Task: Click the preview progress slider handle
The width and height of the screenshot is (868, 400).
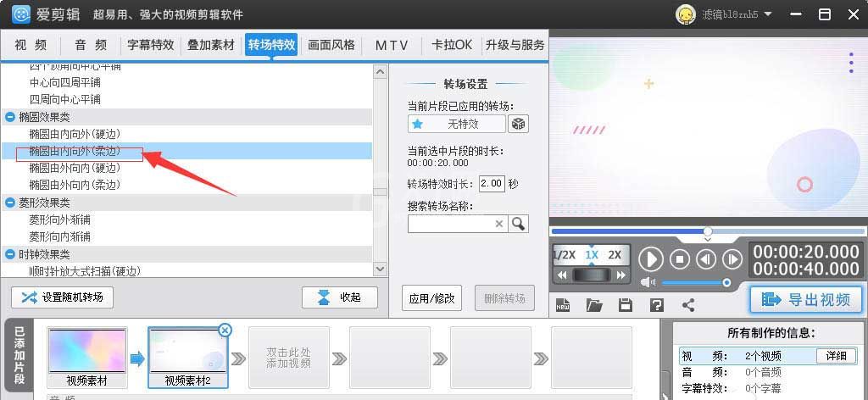Action: point(708,231)
